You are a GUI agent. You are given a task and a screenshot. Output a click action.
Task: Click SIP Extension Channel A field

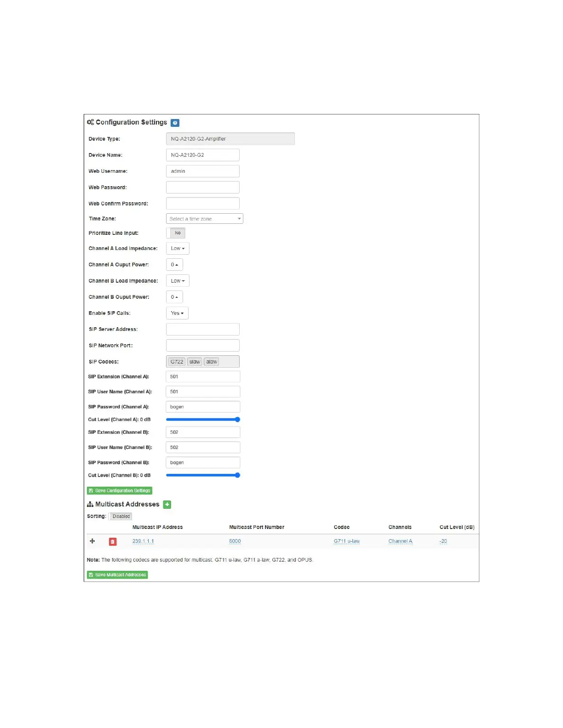click(203, 376)
